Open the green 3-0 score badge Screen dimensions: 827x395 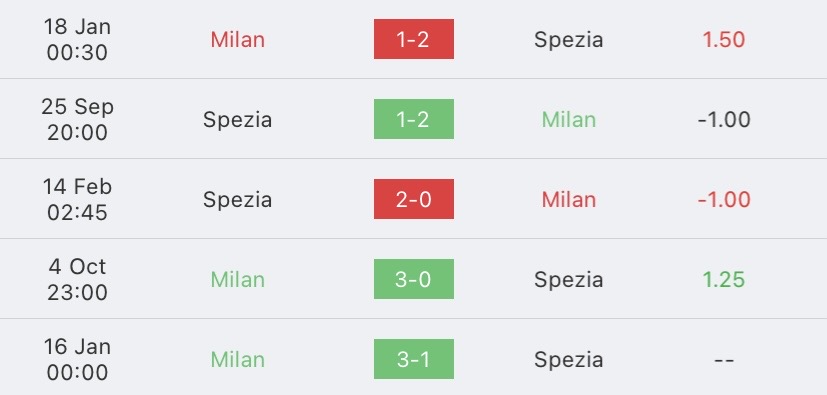click(x=414, y=279)
